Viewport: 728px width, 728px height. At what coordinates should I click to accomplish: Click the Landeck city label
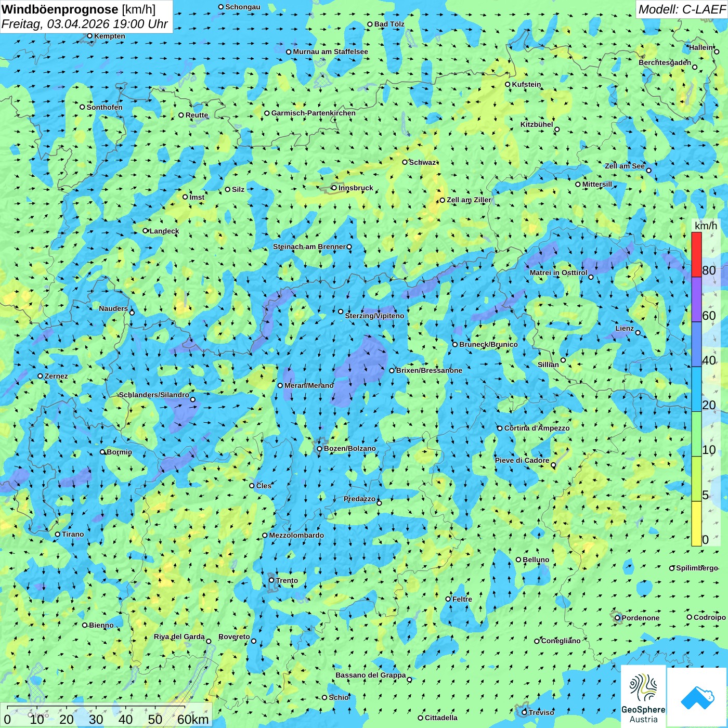164,231
